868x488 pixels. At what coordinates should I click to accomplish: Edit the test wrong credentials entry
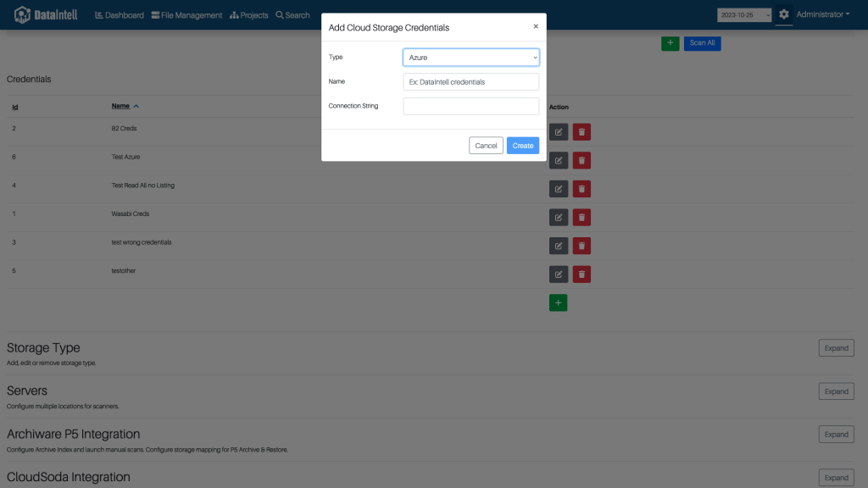pyautogui.click(x=559, y=247)
